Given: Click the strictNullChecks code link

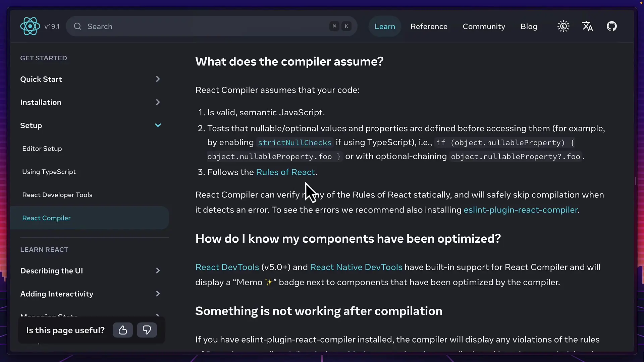Looking at the screenshot, I should (x=294, y=142).
